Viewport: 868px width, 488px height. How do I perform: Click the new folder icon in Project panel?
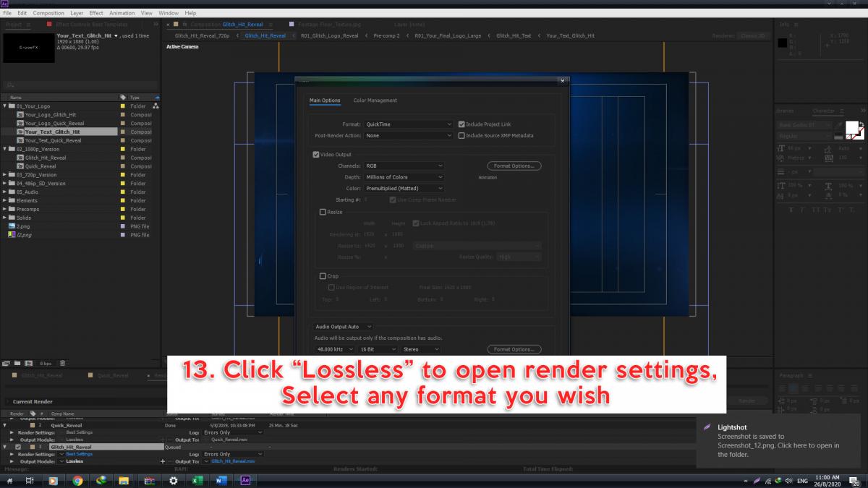coord(18,363)
